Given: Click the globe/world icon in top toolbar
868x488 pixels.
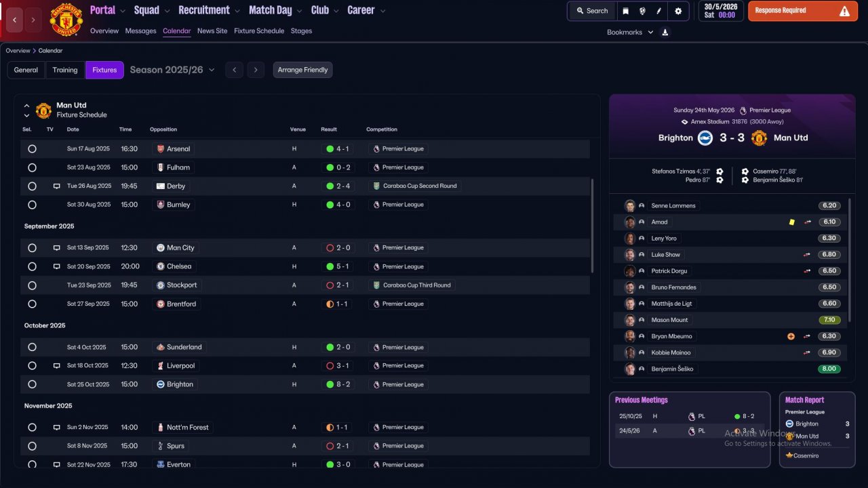Looking at the screenshot, I should pyautogui.click(x=642, y=11).
